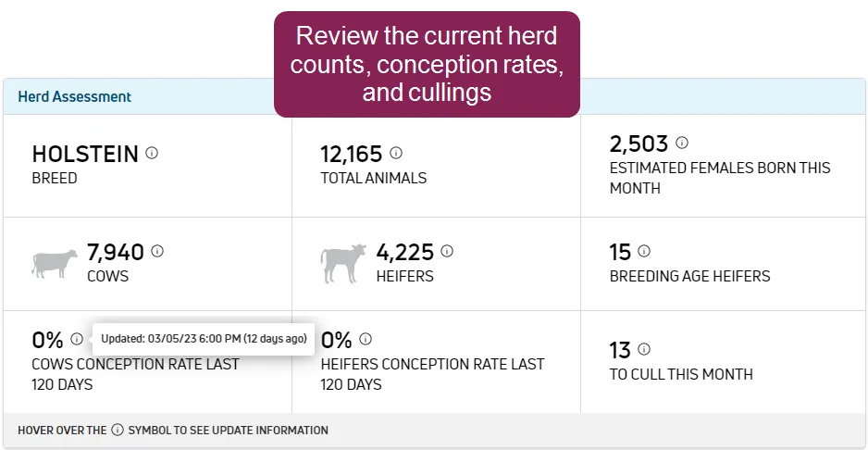Click the TO CULL THIS MONTH label
868x450 pixels.
click(x=681, y=375)
